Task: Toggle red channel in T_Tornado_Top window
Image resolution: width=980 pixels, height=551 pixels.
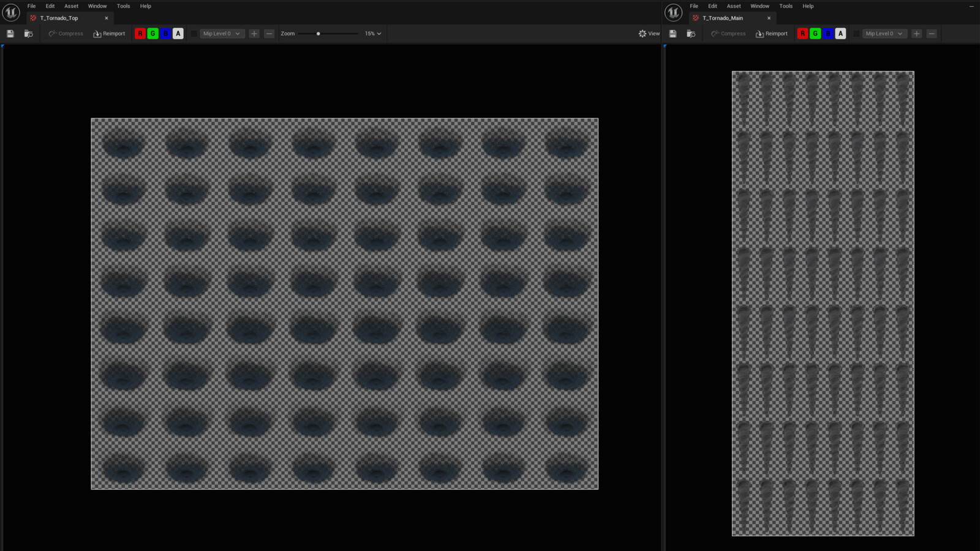Action: pos(140,34)
